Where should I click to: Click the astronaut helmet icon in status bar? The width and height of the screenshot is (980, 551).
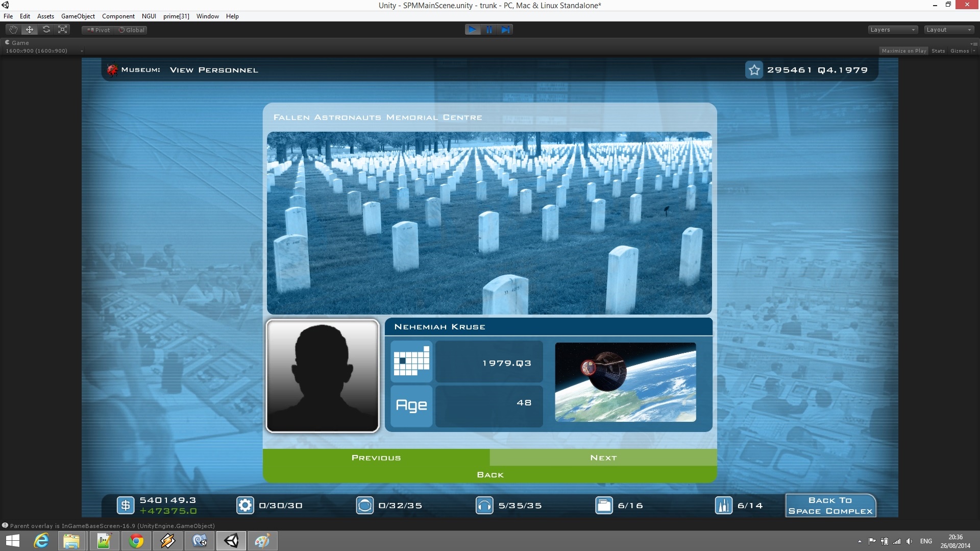[364, 506]
